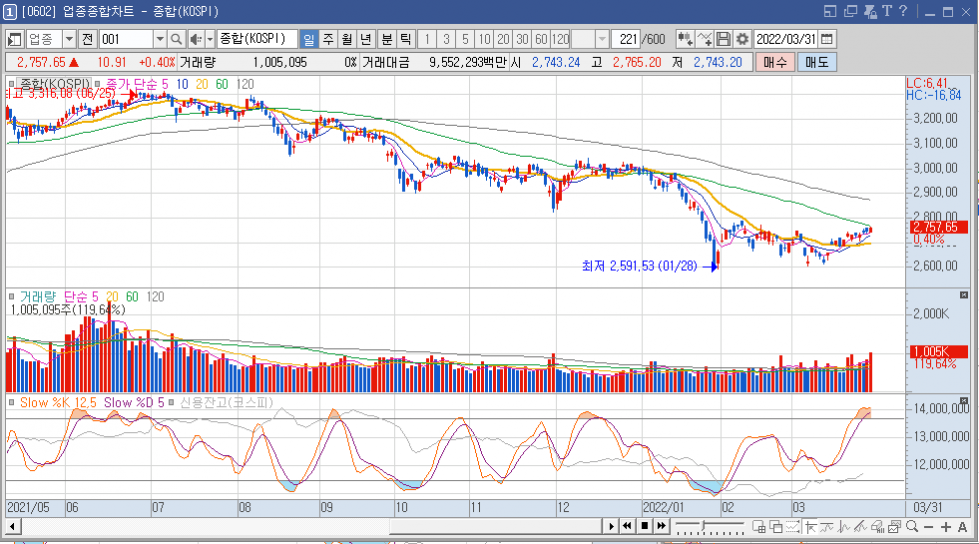979x544 pixels.
Task: Open the code 001 dropdown list
Action: click(160, 39)
